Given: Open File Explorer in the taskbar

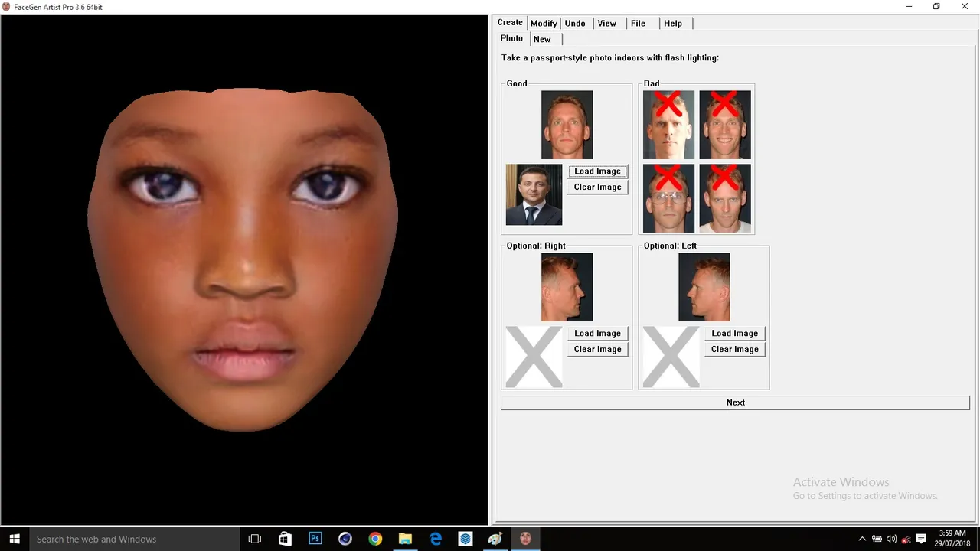Looking at the screenshot, I should [x=405, y=539].
